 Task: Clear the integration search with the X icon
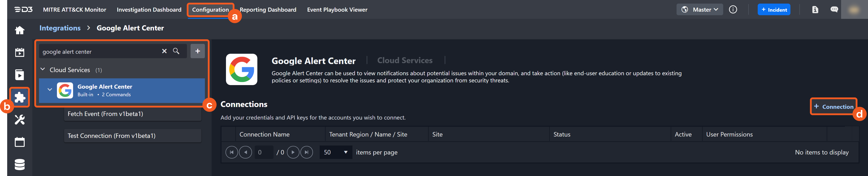[x=164, y=51]
